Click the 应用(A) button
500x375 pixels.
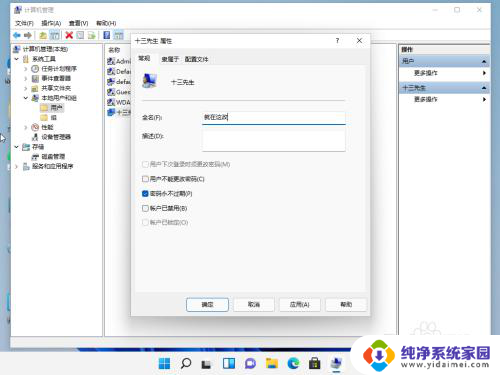300,305
